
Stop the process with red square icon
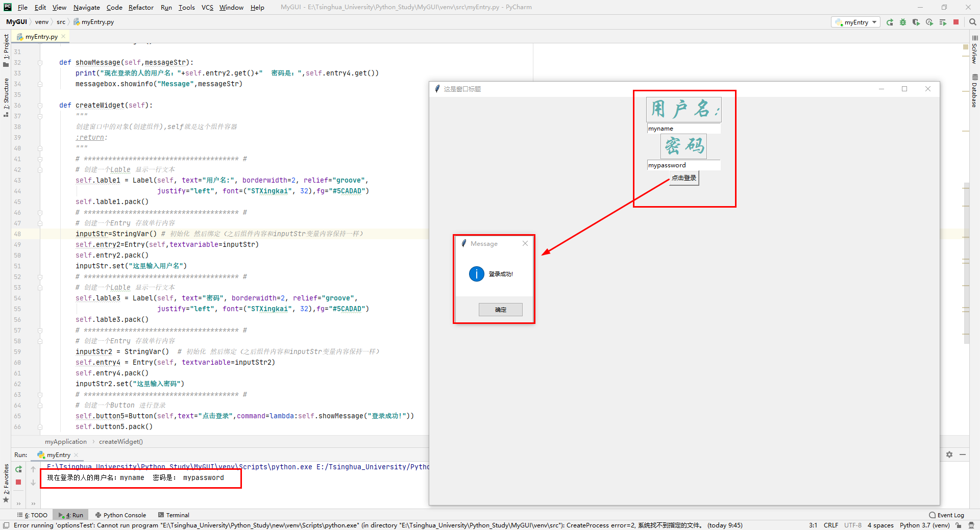coord(956,22)
